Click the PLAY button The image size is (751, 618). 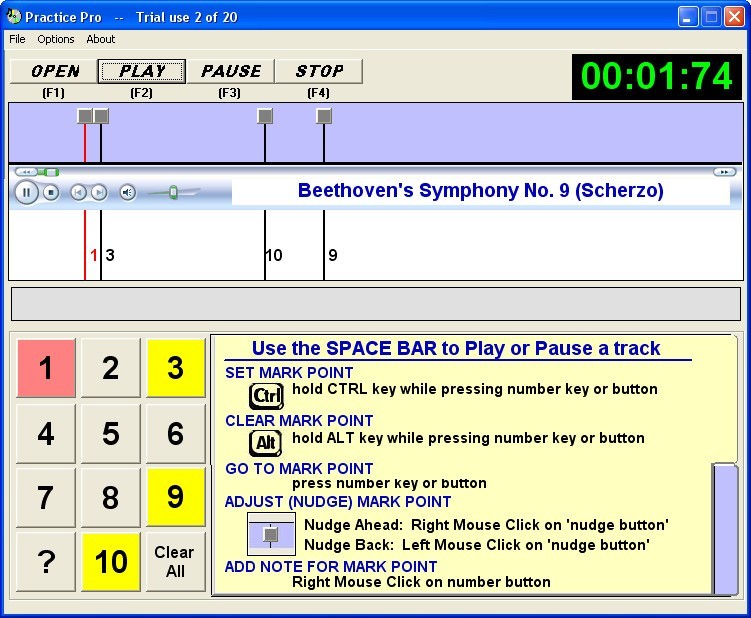142,71
